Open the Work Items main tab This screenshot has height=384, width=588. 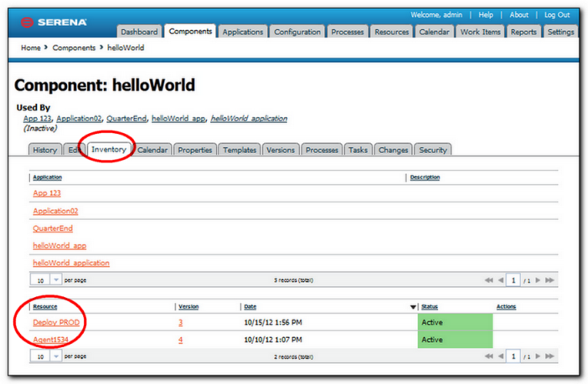click(x=481, y=32)
